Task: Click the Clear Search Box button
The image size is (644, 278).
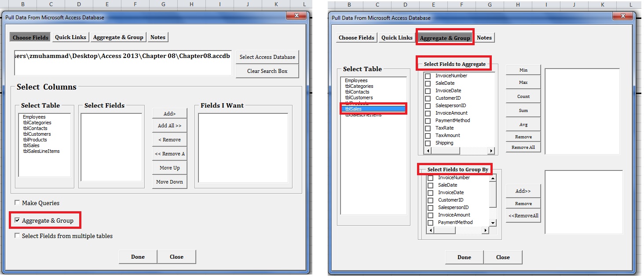Action: [x=267, y=71]
